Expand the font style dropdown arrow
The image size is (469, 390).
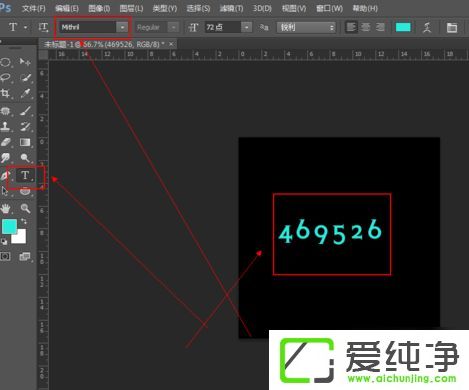[x=173, y=27]
